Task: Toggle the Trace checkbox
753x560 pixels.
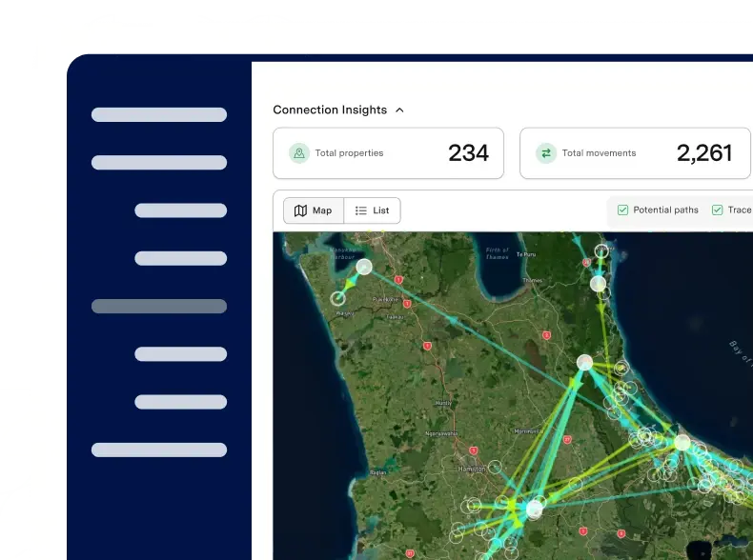Action: [x=717, y=210]
